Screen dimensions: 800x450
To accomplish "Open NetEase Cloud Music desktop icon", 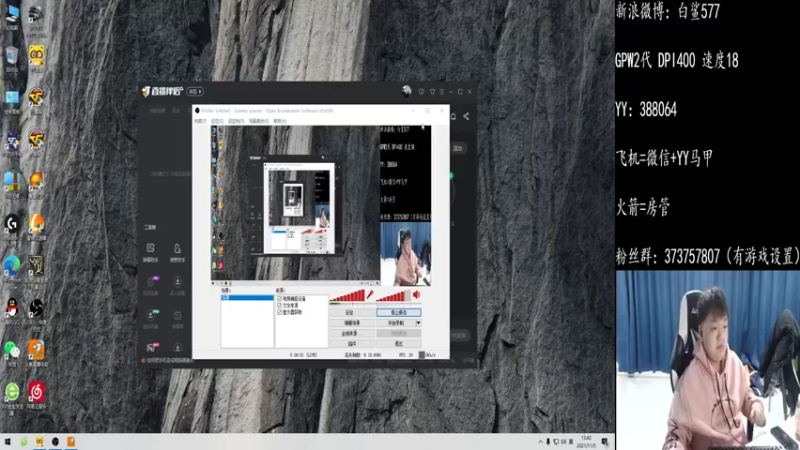I will click(x=36, y=394).
